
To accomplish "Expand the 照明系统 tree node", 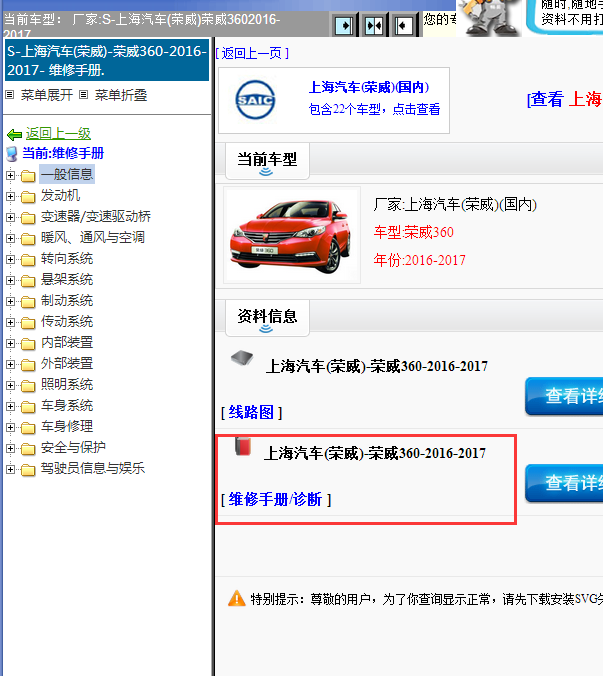I will click(10, 385).
